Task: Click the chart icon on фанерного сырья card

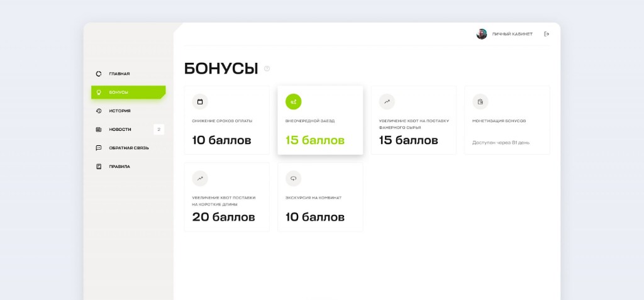Action: pos(387,102)
